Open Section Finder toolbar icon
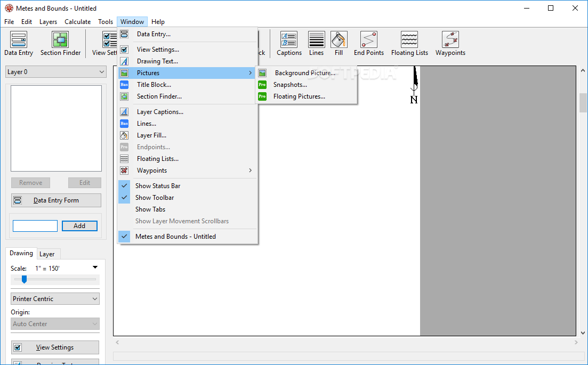The image size is (588, 365). (60, 44)
